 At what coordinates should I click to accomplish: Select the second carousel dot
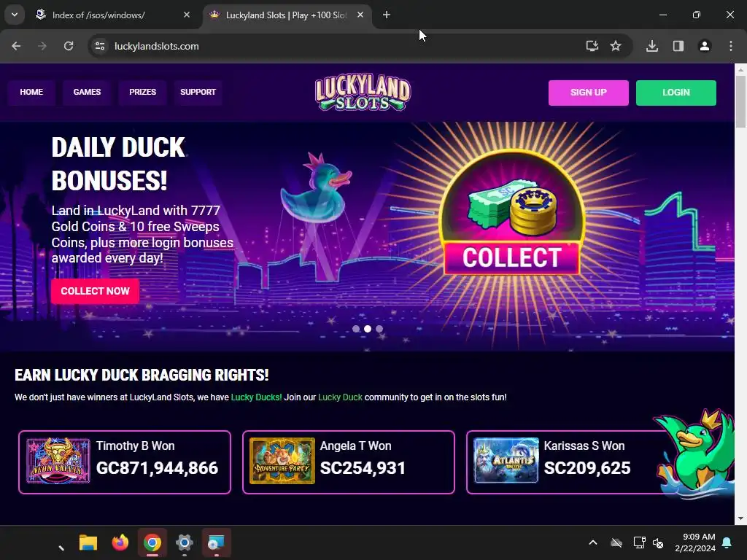(x=368, y=329)
